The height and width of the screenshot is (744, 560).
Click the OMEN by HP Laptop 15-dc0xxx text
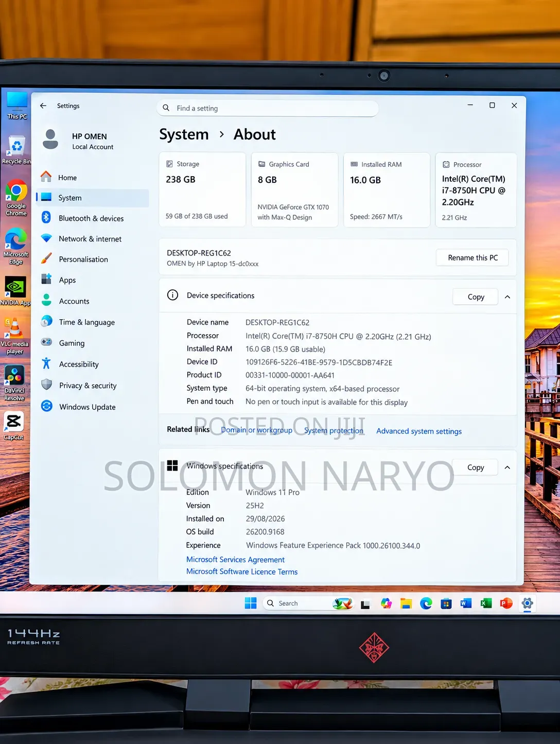pyautogui.click(x=213, y=264)
